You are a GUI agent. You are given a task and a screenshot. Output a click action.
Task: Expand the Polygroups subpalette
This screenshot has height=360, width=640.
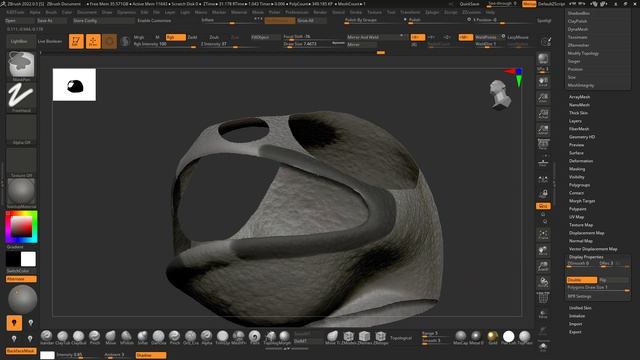579,185
